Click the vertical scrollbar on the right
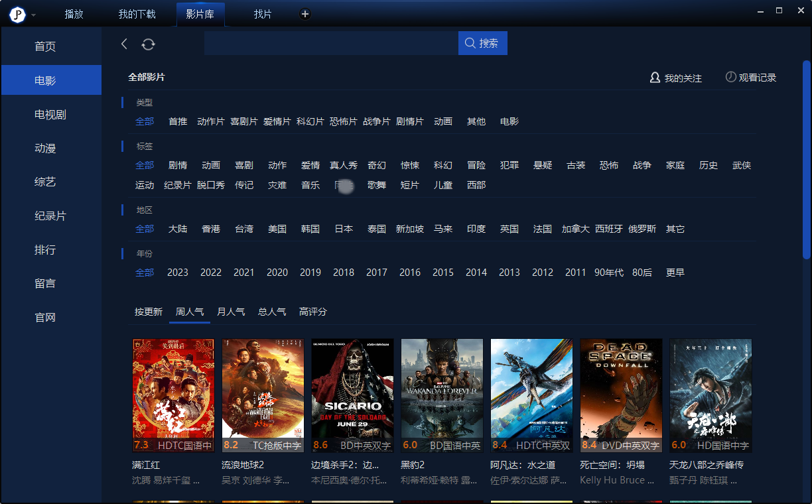This screenshot has height=504, width=812. click(806, 159)
